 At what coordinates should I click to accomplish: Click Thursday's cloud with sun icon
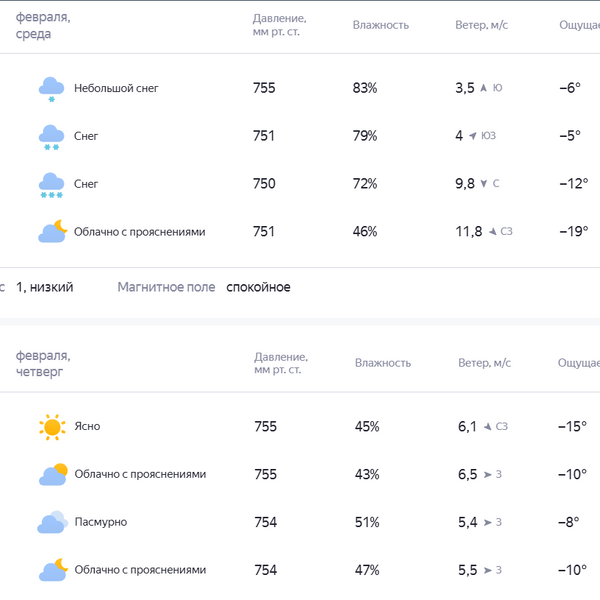(x=52, y=474)
